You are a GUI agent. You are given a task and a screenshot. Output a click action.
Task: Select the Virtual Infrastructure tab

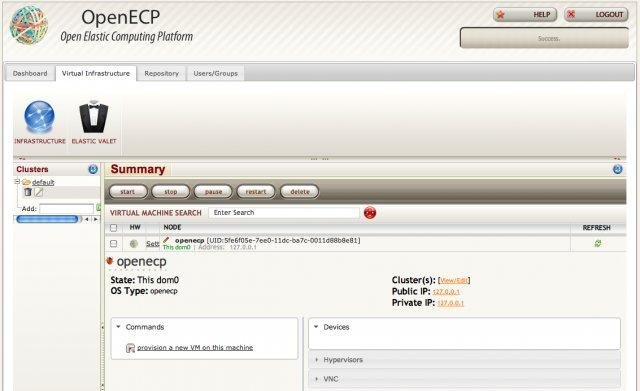tap(96, 73)
